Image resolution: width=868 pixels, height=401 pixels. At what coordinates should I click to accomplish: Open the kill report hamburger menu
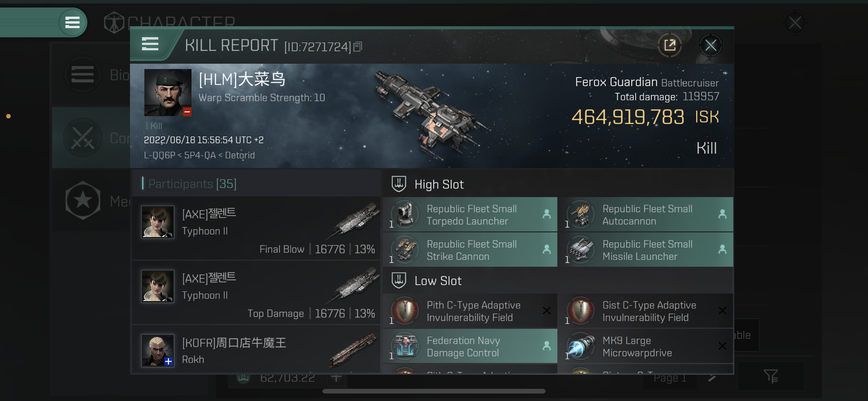click(150, 44)
